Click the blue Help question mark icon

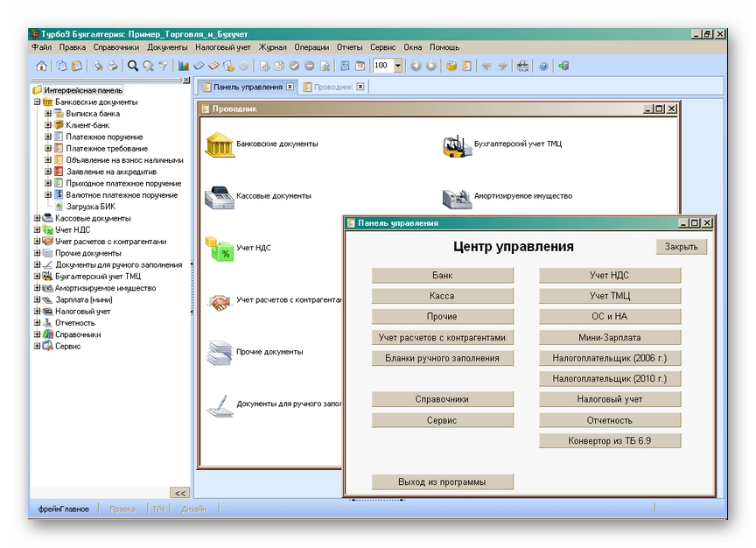pyautogui.click(x=542, y=66)
